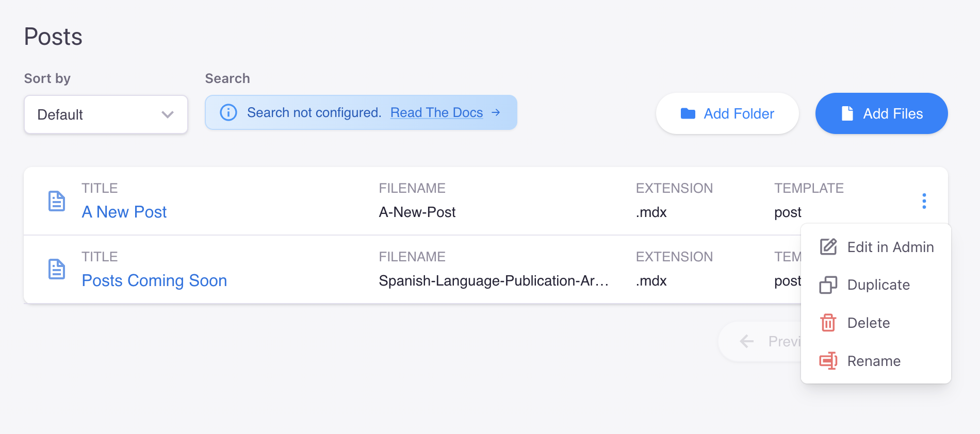The image size is (980, 434).
Task: Click the post template value for A New Post
Action: [x=788, y=212]
